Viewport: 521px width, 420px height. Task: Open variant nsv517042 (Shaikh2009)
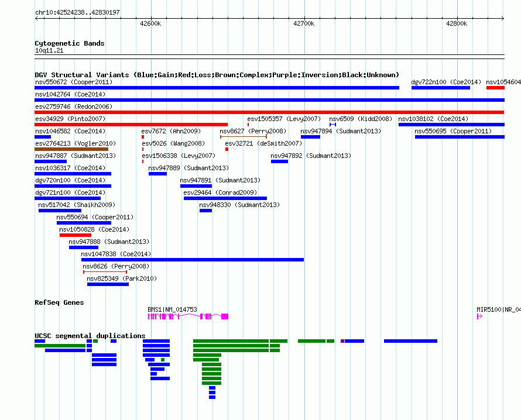(60, 211)
